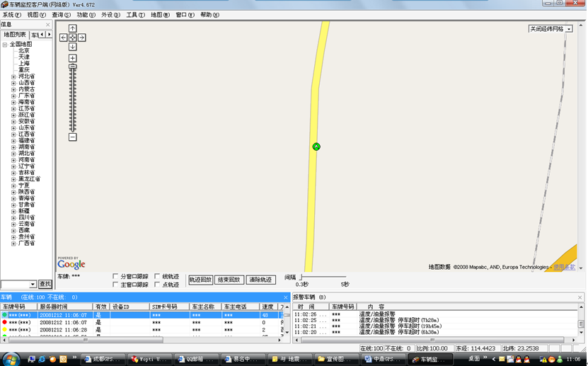
Task: Toggle the 主窗口跟踪 checkbox
Action: tap(116, 285)
